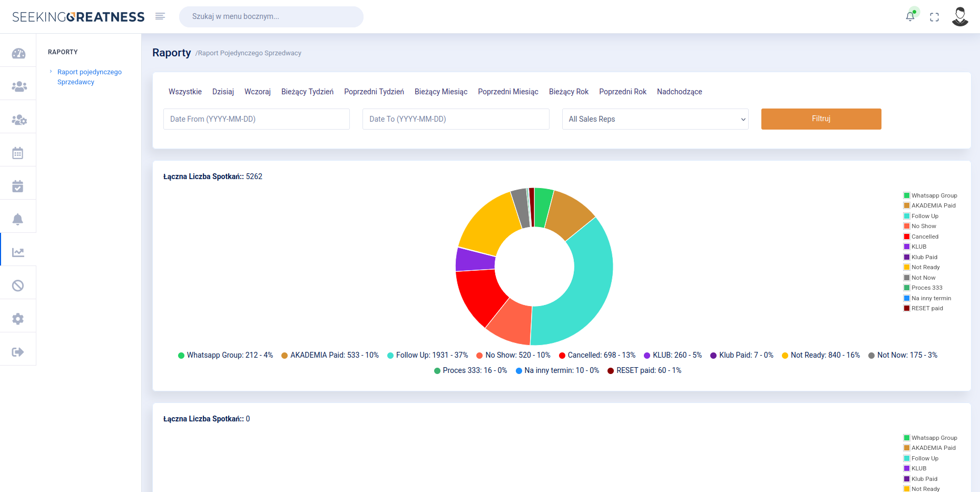This screenshot has width=980, height=492.
Task: Switch to the Poprzedni Miesiąc filter tab
Action: pos(508,92)
